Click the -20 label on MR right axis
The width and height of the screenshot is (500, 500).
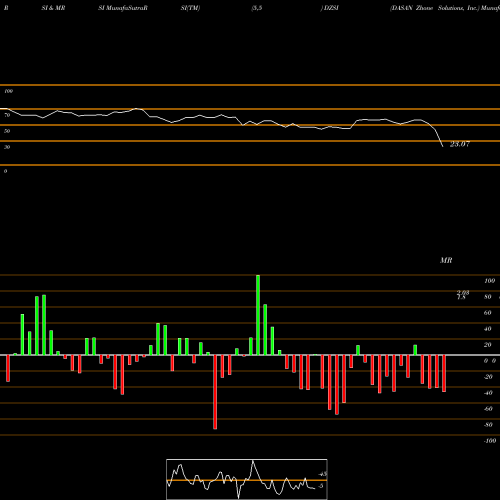pos(488,377)
